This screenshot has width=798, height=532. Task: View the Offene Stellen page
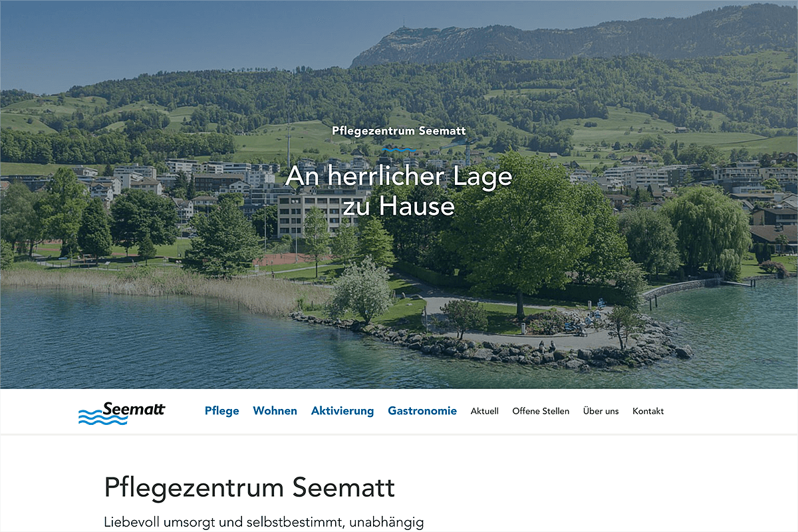(541, 411)
